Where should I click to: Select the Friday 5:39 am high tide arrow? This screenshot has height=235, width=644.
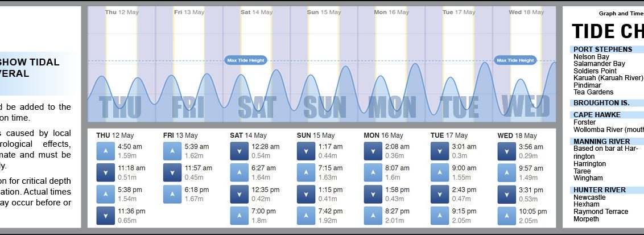click(171, 151)
